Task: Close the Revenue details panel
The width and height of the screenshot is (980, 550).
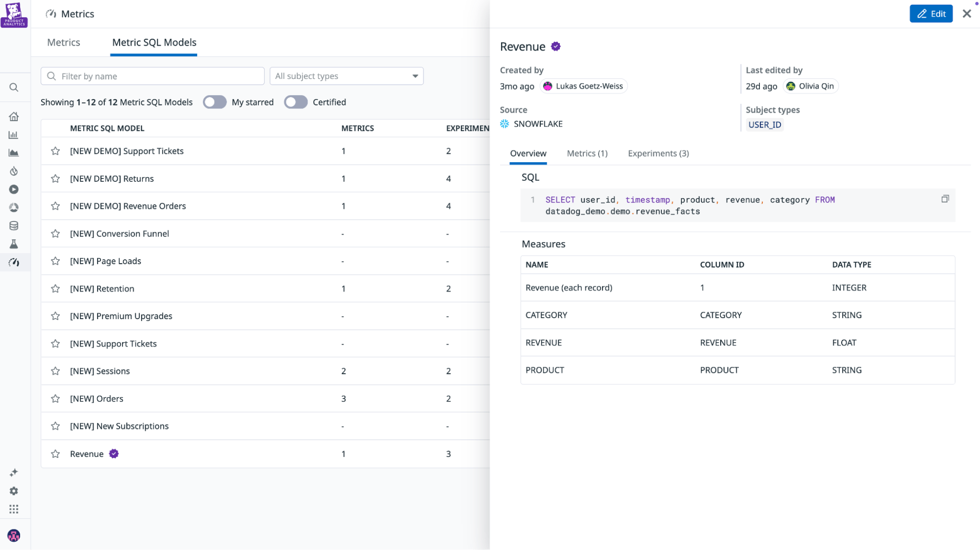Action: (x=966, y=14)
